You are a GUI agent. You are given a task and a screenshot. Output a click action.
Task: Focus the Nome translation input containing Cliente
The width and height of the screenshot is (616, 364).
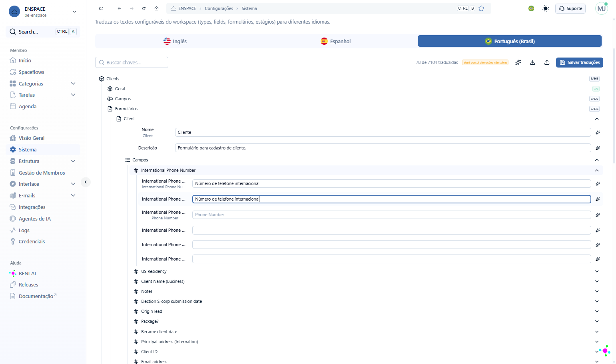tap(383, 132)
